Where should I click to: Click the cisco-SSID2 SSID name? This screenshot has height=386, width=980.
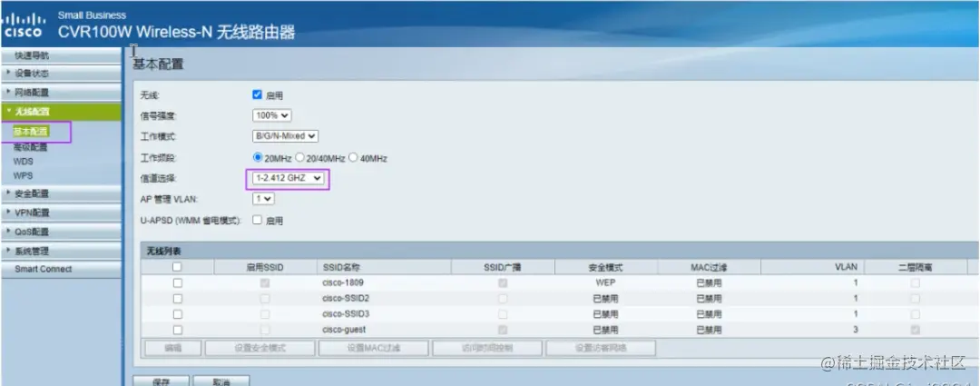point(346,299)
